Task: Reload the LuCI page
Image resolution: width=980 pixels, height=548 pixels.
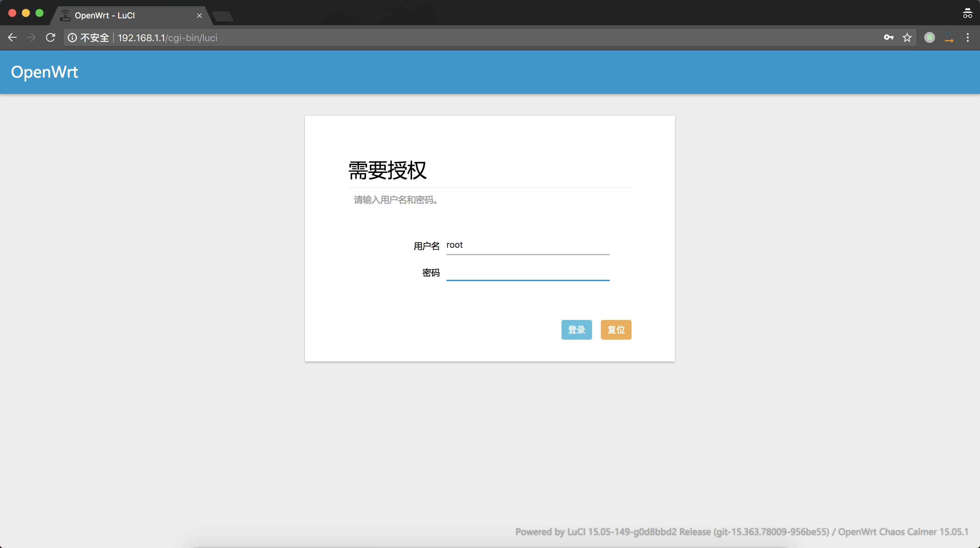Action: [50, 37]
